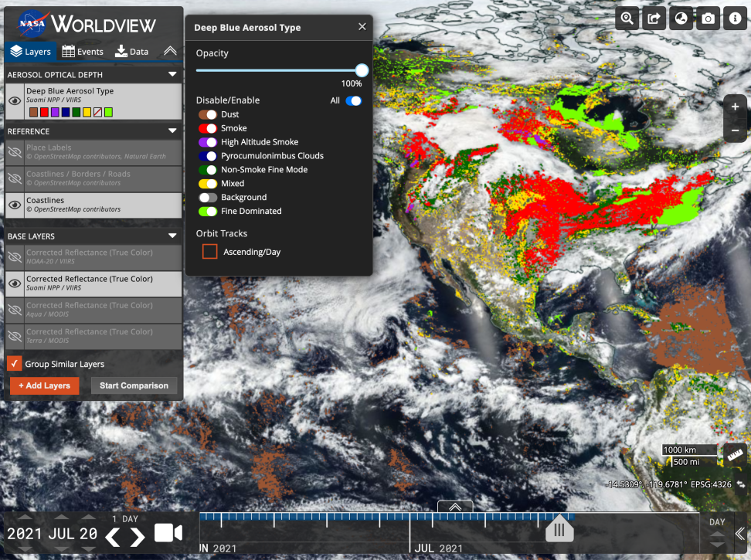This screenshot has width=751, height=560.
Task: Switch to the Layers tab
Action: (31, 52)
